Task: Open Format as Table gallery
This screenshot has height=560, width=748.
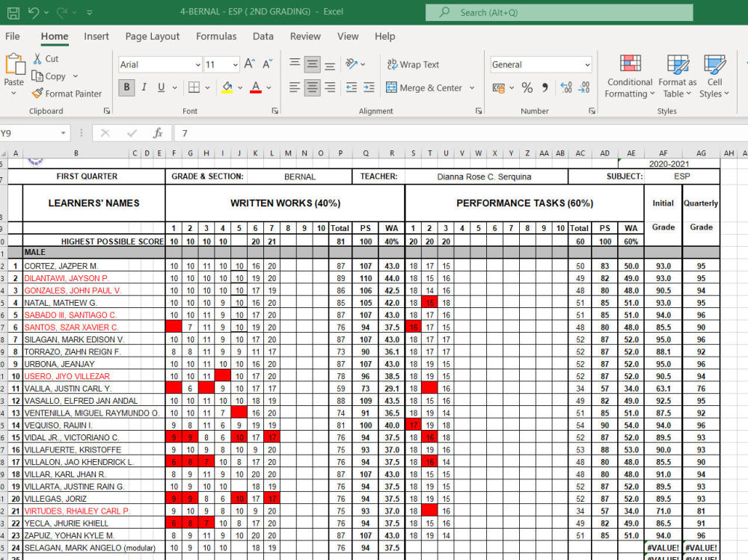Action: coord(678,76)
